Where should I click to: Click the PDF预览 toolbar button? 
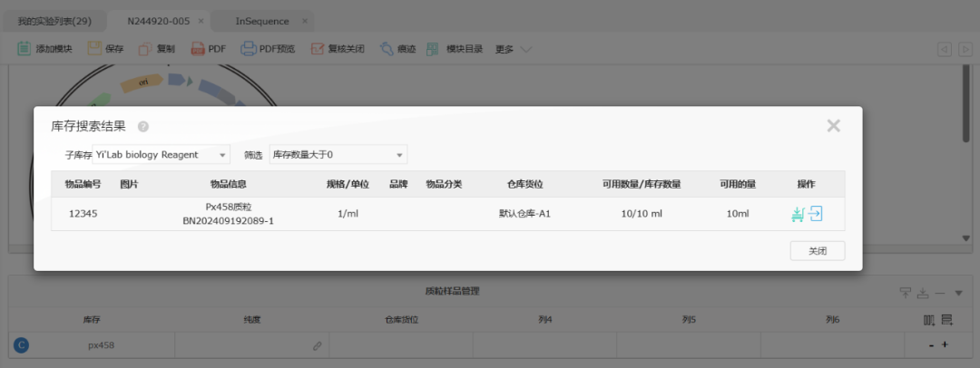pyautogui.click(x=268, y=49)
